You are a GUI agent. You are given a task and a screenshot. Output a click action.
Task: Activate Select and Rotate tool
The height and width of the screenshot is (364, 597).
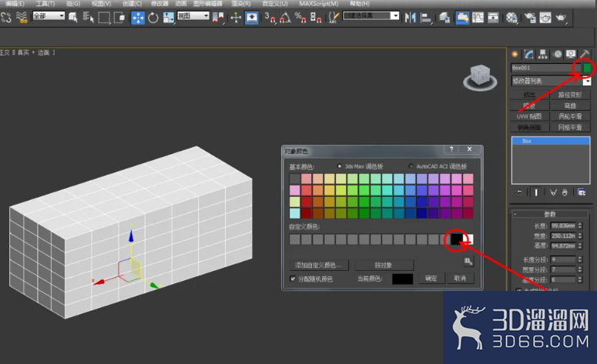(153, 18)
